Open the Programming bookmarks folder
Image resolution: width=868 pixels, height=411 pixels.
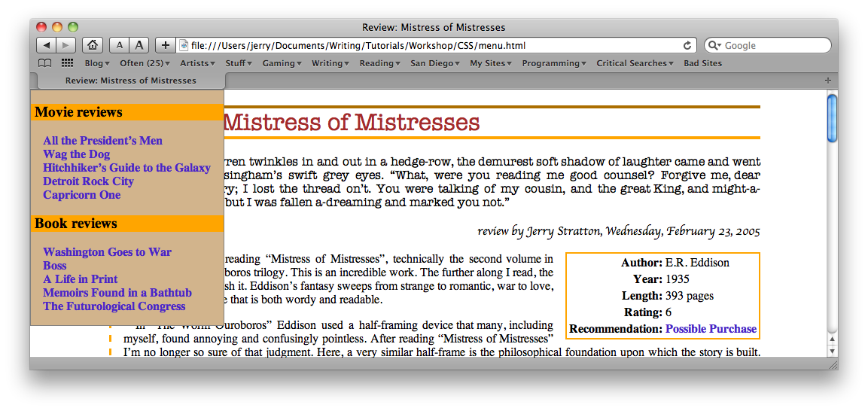pos(553,63)
